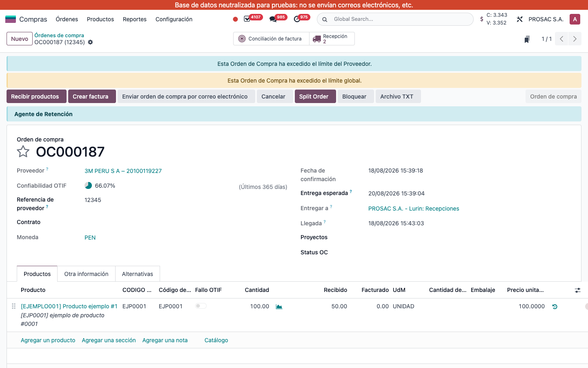Click the Cancelar button
This screenshot has height=368, width=588.
[275, 96]
